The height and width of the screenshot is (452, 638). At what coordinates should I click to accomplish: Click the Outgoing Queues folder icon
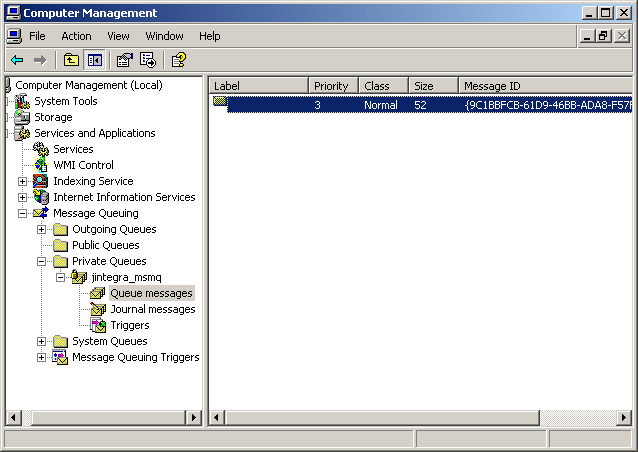[60, 229]
